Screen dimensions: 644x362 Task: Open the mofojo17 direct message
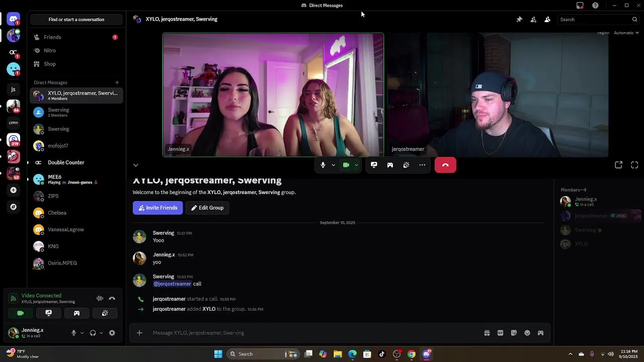coord(76,146)
